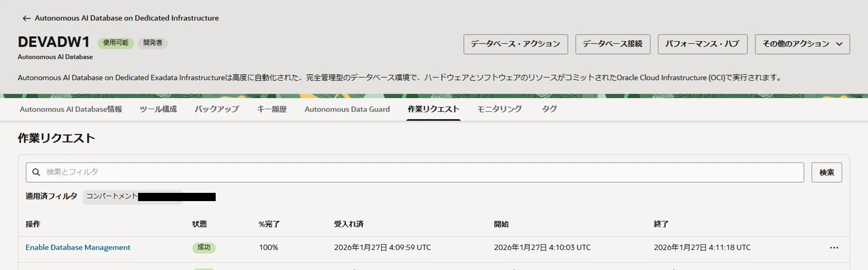Screen dimensions: 868x270
Task: Click start time 2026年1月27日 4:10:03 UTC
Action: [542, 247]
